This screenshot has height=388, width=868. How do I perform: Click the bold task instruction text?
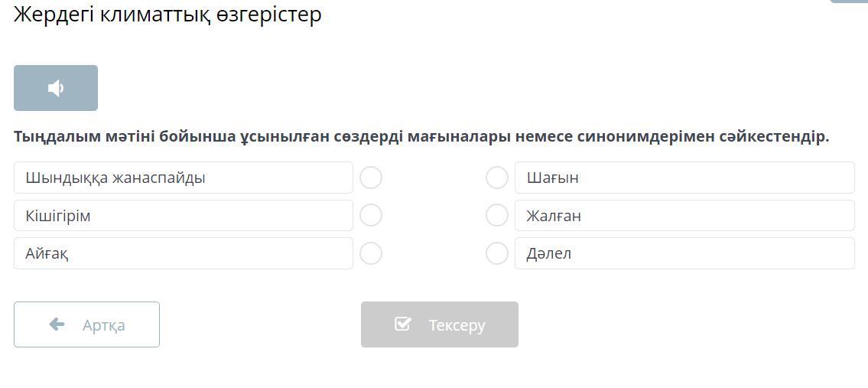coord(421,136)
